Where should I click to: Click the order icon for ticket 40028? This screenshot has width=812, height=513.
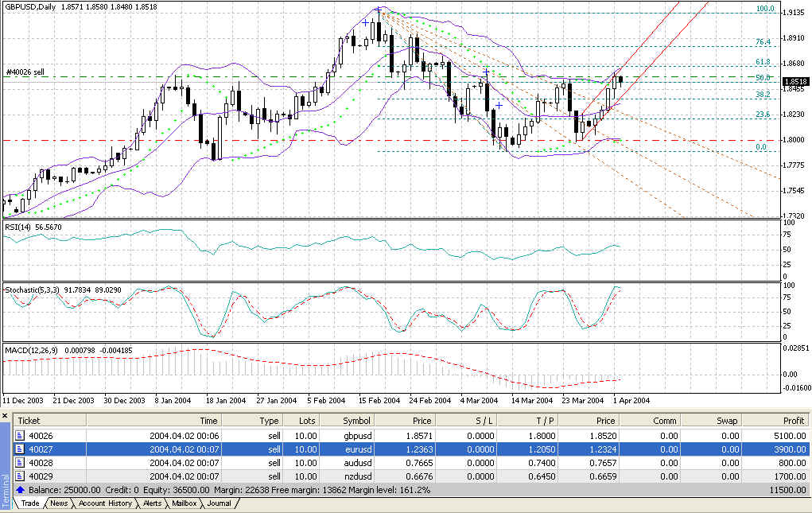tap(21, 462)
